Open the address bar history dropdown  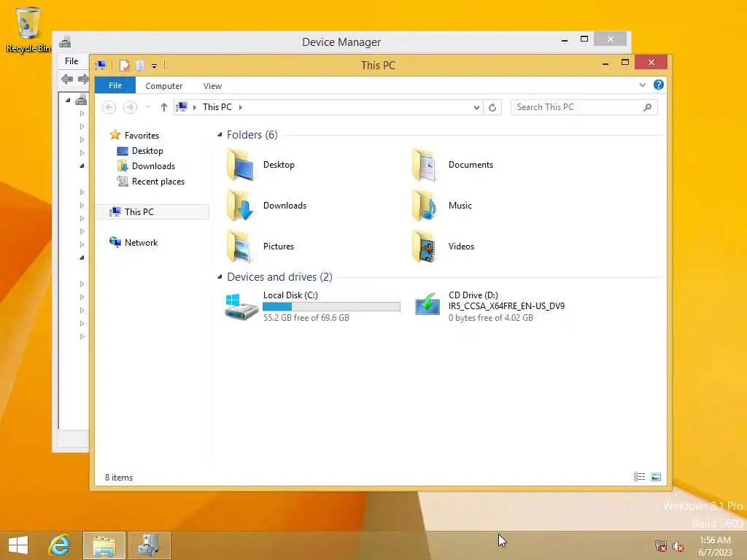coord(476,107)
